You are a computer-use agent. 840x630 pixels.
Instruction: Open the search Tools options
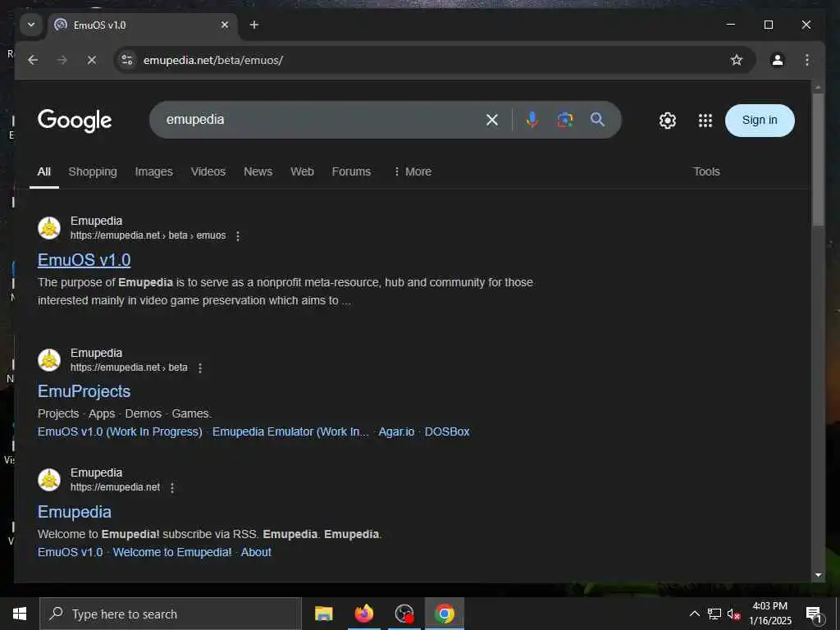click(x=706, y=171)
